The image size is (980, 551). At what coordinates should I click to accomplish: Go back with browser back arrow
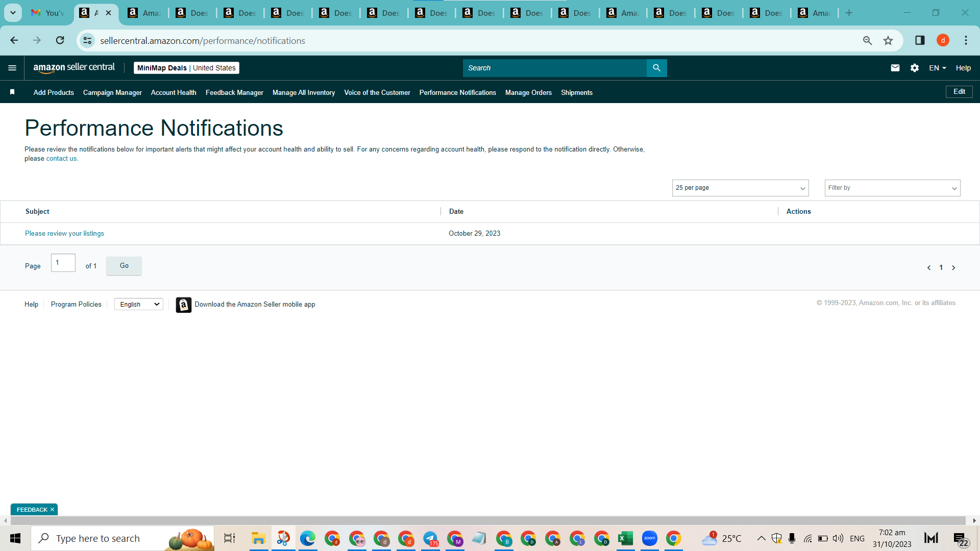(14, 40)
